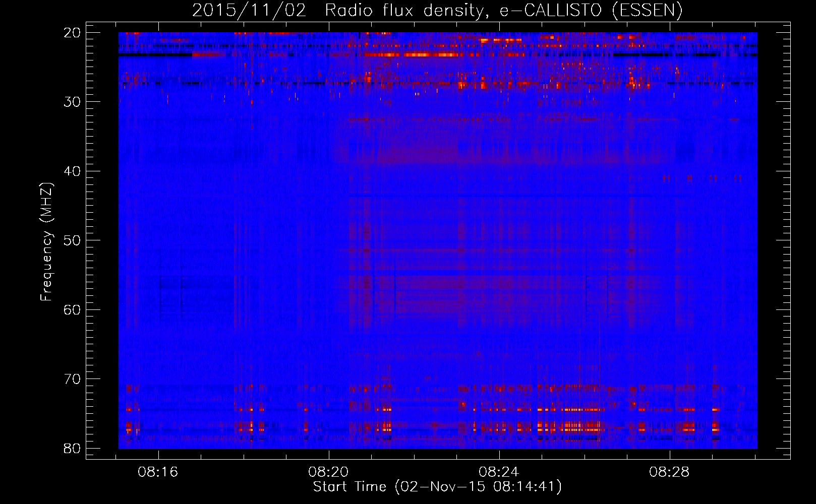
Task: Click the 08:28 time tick label
Action: click(669, 472)
